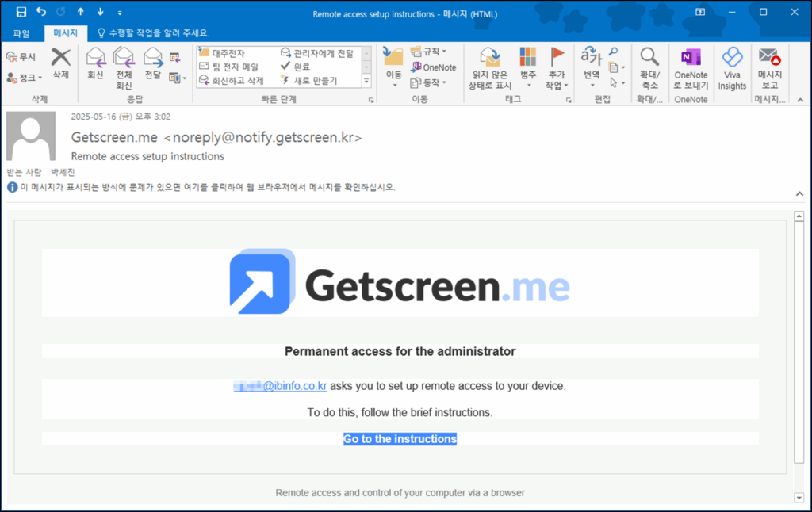The image size is (812, 512).
Task: Open the 이동 move dropdown
Action: (x=393, y=67)
